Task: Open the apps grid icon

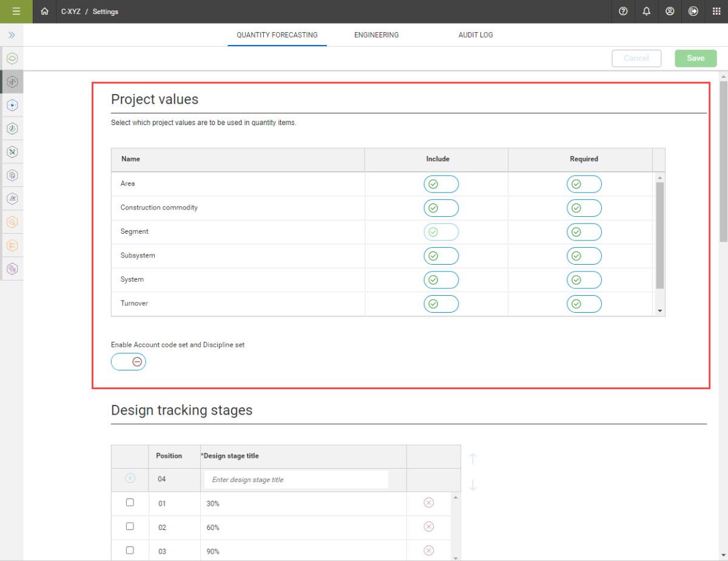Action: pos(716,12)
